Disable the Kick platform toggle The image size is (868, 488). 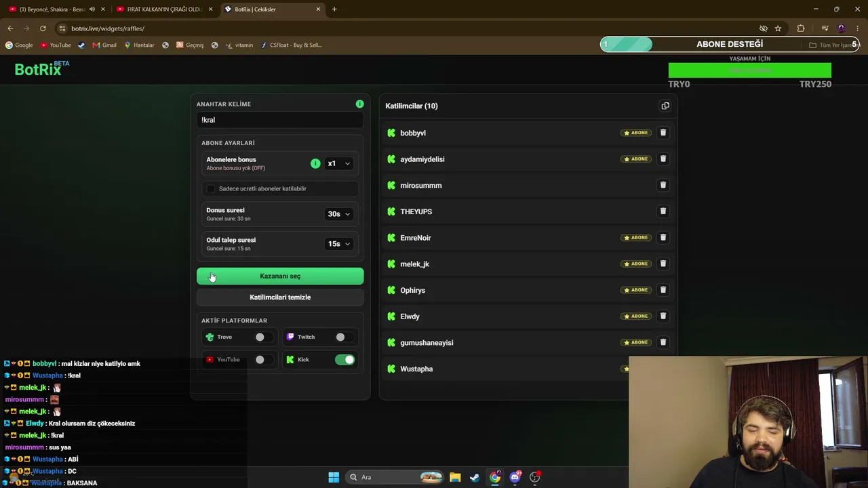(344, 360)
